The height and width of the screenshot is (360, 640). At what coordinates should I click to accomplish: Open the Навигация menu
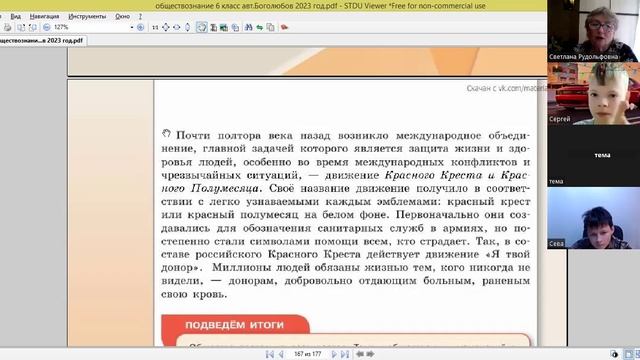[x=44, y=16]
